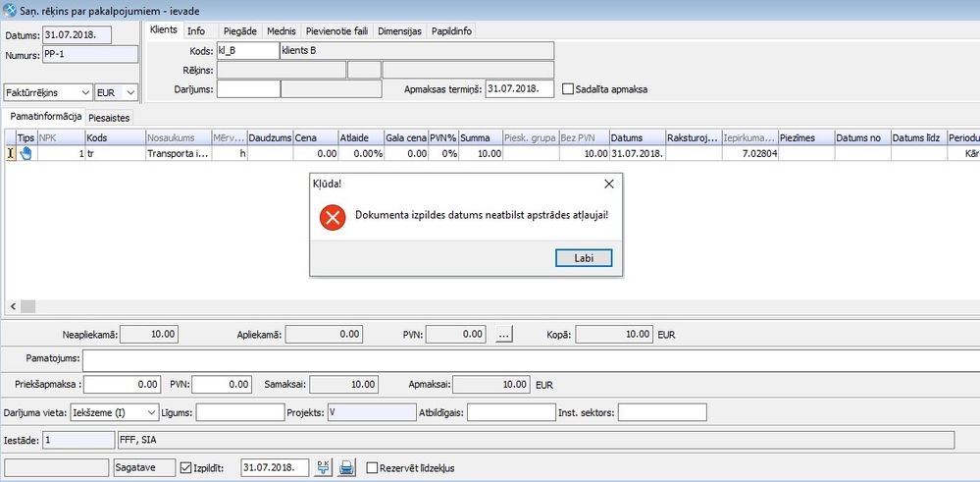
Task: Click the red error icon in dialog
Action: 333,216
